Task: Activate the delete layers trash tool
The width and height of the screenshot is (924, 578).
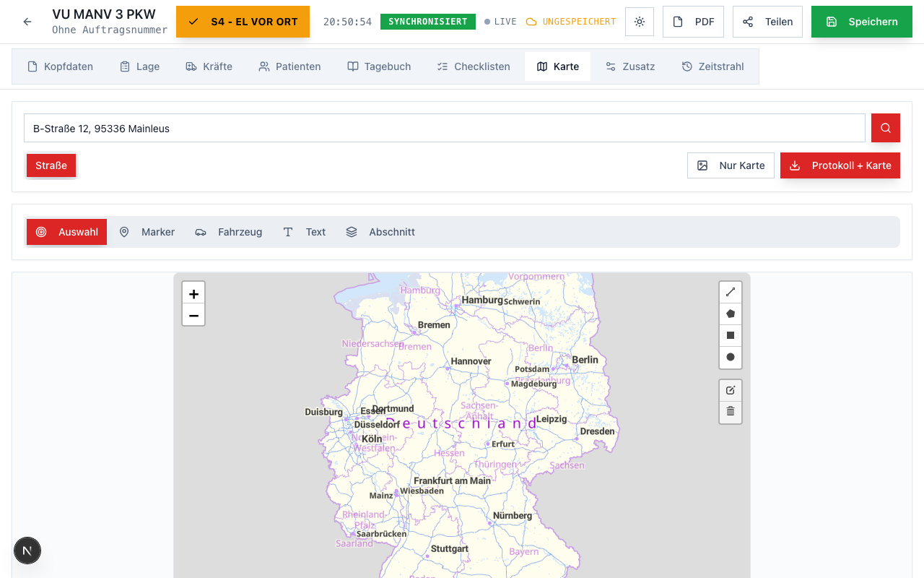Action: (x=731, y=412)
